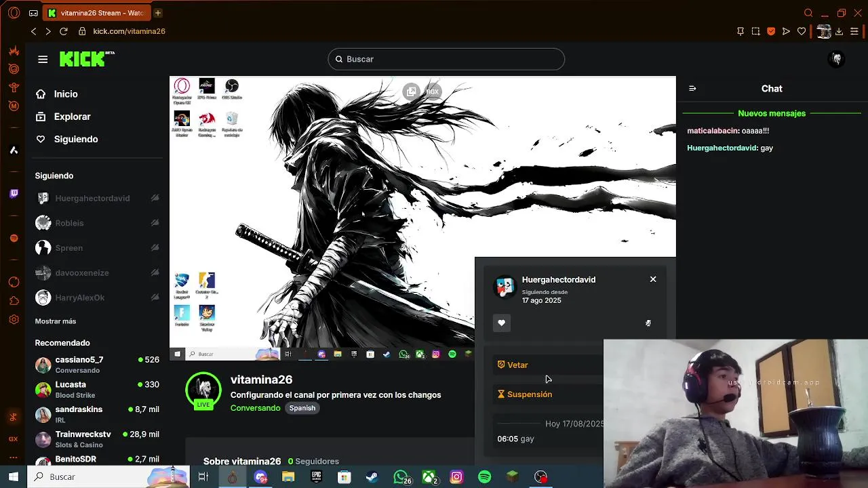Image resolution: width=868 pixels, height=488 pixels.
Task: Click the vitamina26 channel name heading
Action: pos(261,380)
